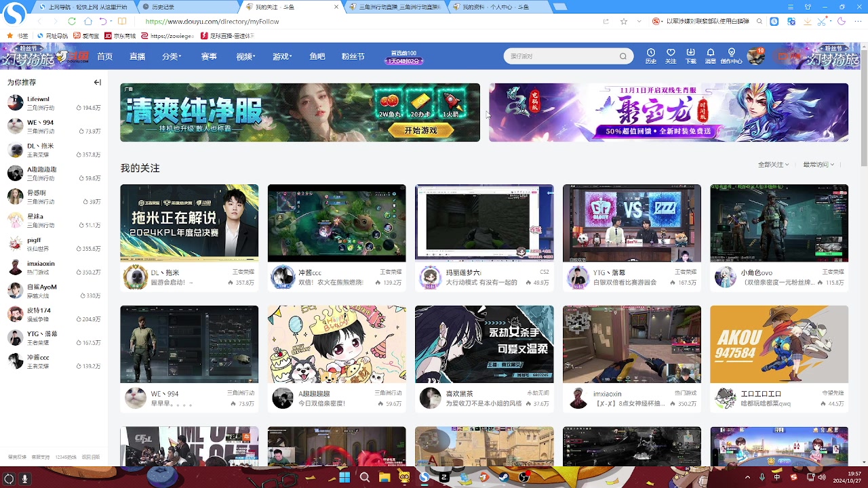Screen dimensions: 868x488
Task: Select 白鲨AyoM in recommendation sidebar
Action: [x=54, y=291]
